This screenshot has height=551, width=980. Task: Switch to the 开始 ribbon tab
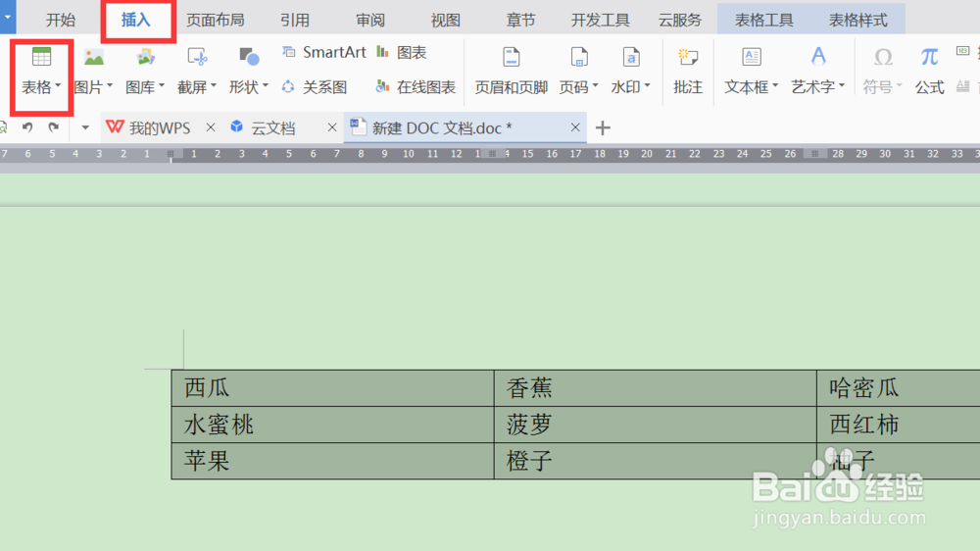(61, 20)
